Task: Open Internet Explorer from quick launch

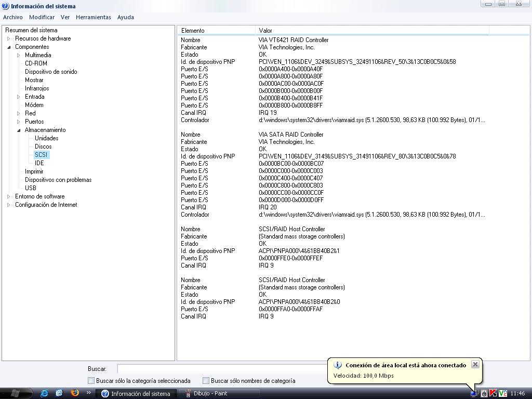Action: [x=44, y=393]
